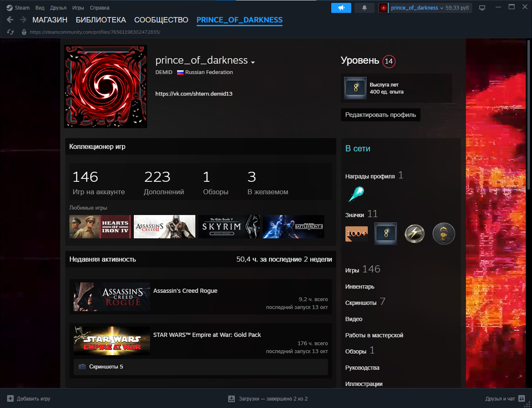Image resolution: width=532 pixels, height=408 pixels.
Task: Select the PRINCE_OF_DARKNESS tab
Action: [239, 20]
